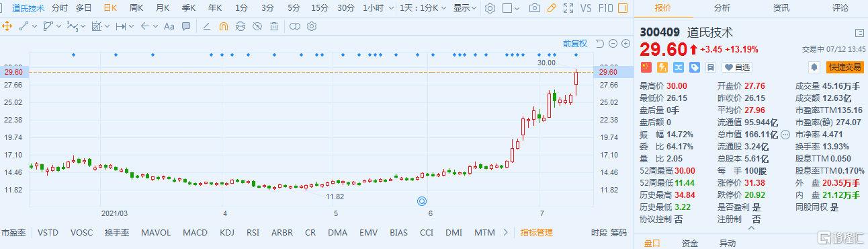868x249 pixels.
Task: Open the 显示 dropdown menu
Action: point(465,8)
